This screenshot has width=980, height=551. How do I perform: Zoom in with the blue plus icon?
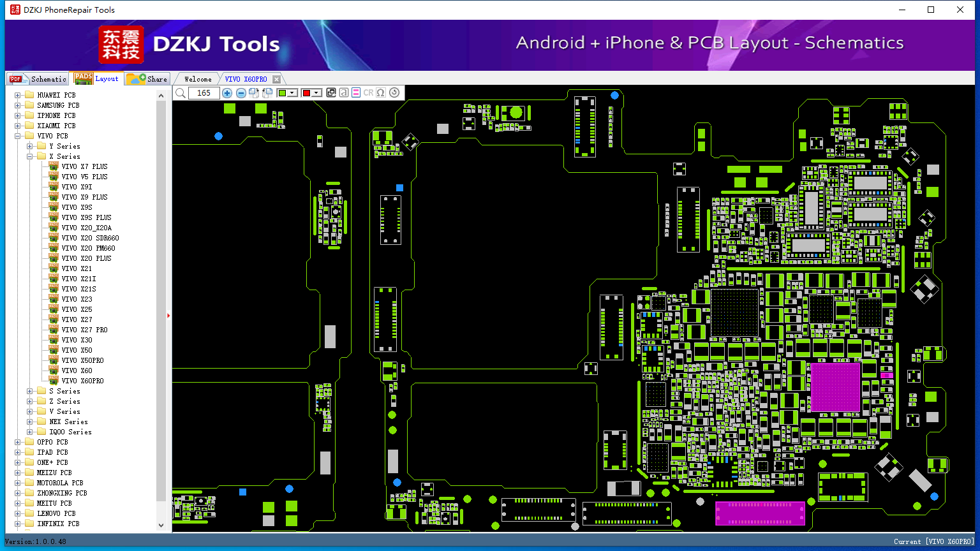click(x=227, y=93)
